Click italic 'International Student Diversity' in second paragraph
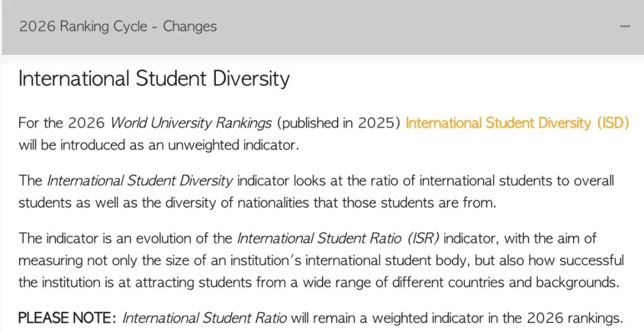This screenshot has height=333, width=644. 140,181
